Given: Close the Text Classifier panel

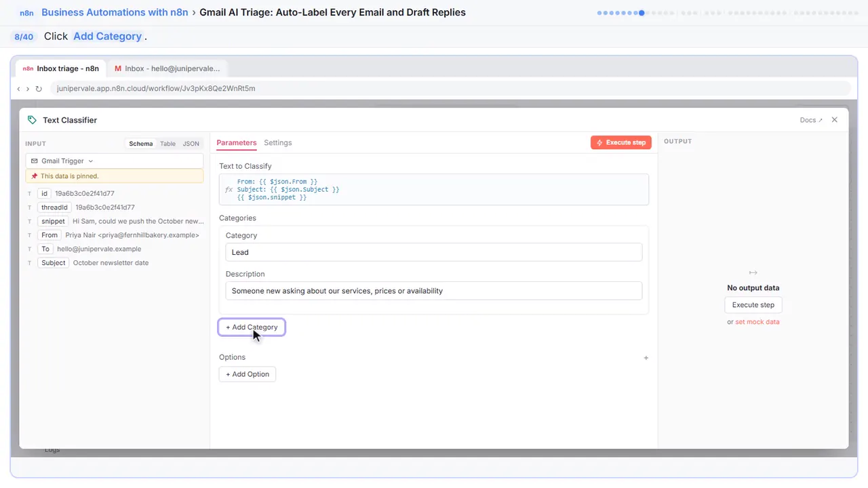Looking at the screenshot, I should (x=835, y=120).
